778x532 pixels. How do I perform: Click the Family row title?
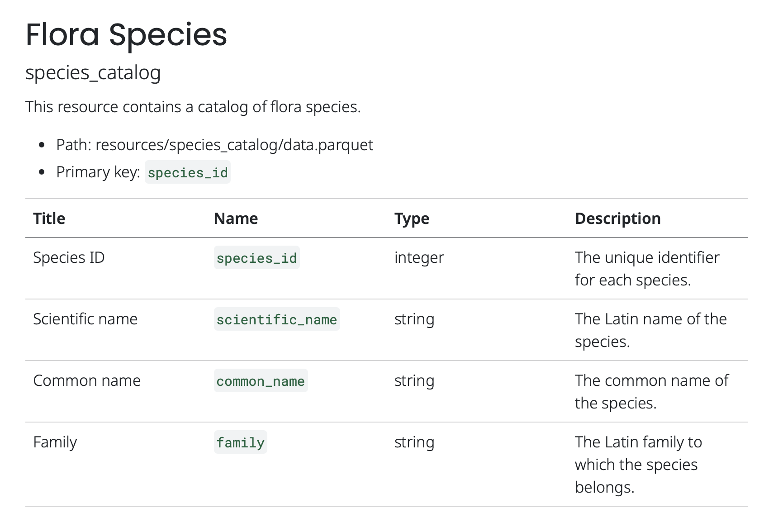pyautogui.click(x=55, y=442)
